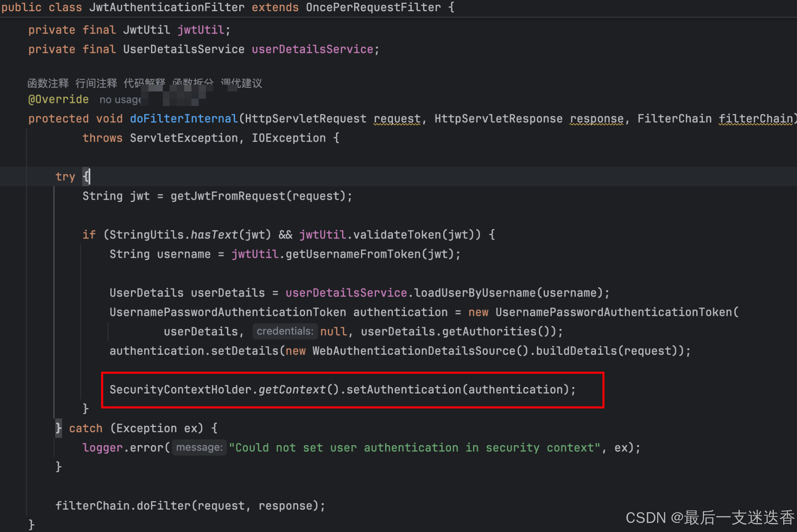Click the String username variable declaration
Viewport: 797px width, 532px height.
pos(160,254)
